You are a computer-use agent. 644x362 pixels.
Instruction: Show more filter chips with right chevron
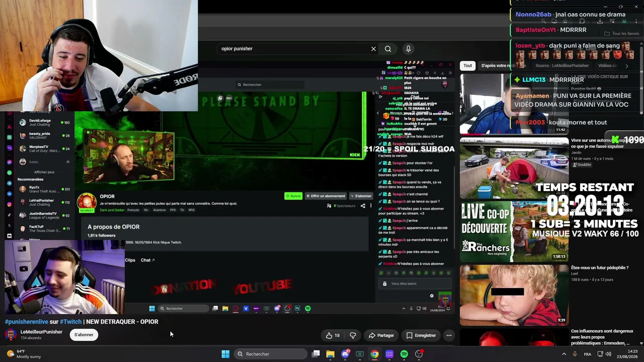click(626, 66)
